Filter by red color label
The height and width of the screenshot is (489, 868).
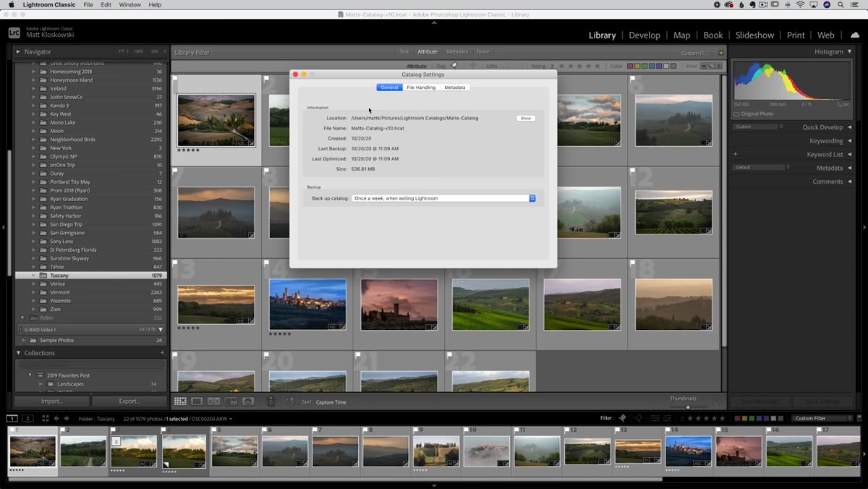(x=629, y=66)
